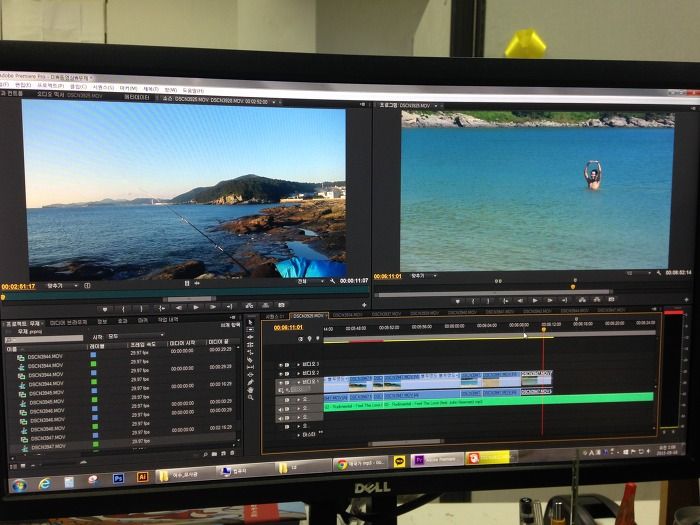This screenshot has height=525, width=700.
Task: Expand the 비디오 3 track
Action: click(x=298, y=364)
